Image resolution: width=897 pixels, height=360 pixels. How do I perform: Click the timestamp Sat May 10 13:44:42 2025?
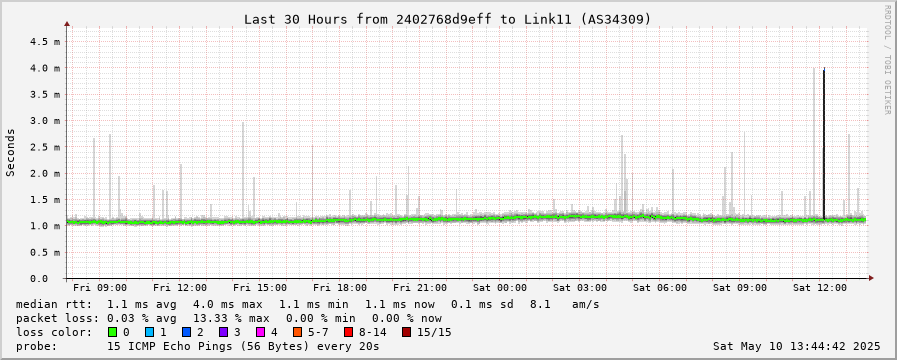pyautogui.click(x=796, y=346)
